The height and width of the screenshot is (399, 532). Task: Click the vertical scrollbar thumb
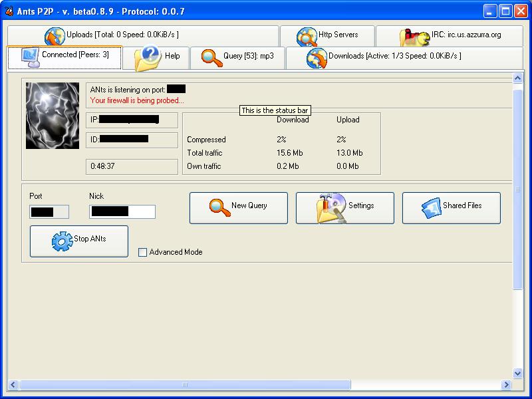(517, 190)
